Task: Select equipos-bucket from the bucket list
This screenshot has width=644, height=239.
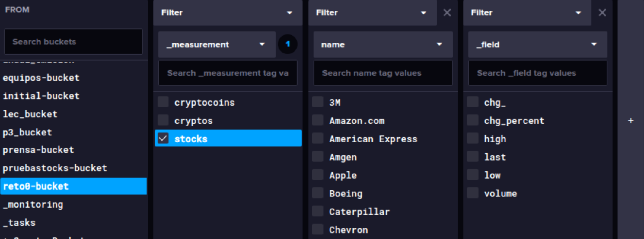Action: coord(41,78)
